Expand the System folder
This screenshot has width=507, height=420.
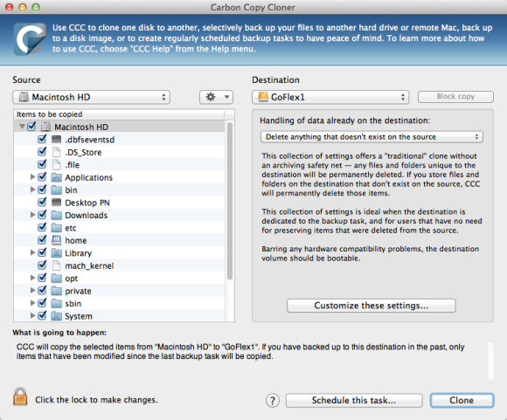pyautogui.click(x=32, y=315)
